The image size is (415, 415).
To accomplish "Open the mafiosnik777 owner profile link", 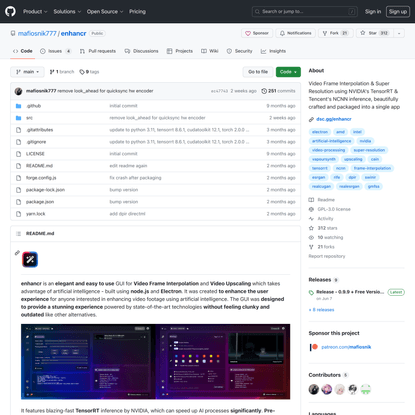I will coord(37,33).
